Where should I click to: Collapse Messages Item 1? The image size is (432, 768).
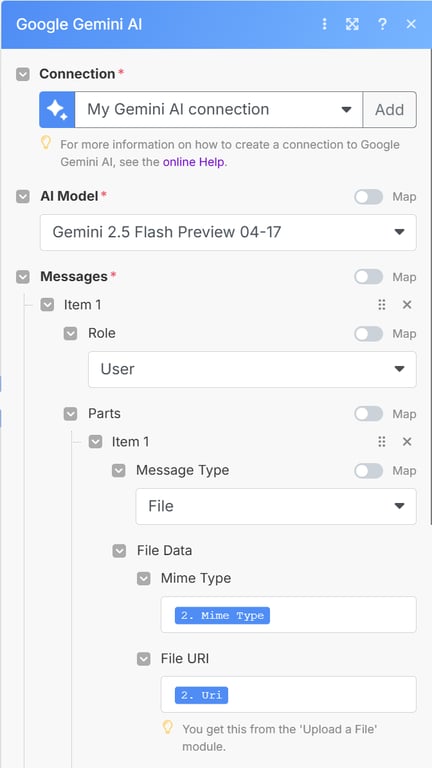[x=47, y=305]
